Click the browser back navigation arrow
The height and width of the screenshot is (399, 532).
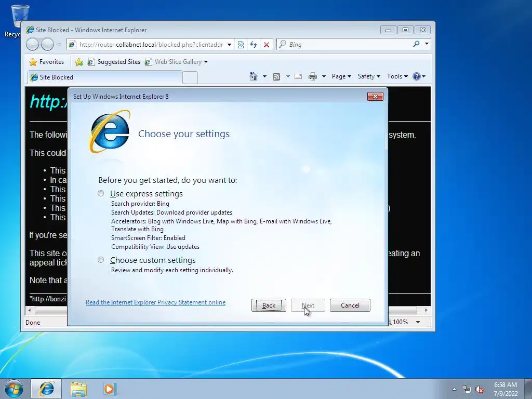[x=33, y=45]
